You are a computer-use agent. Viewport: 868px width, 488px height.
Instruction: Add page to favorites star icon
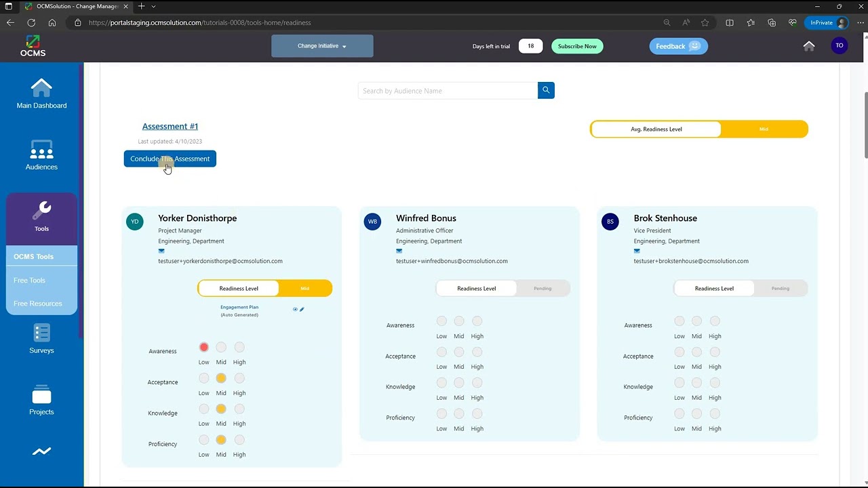[x=705, y=22]
